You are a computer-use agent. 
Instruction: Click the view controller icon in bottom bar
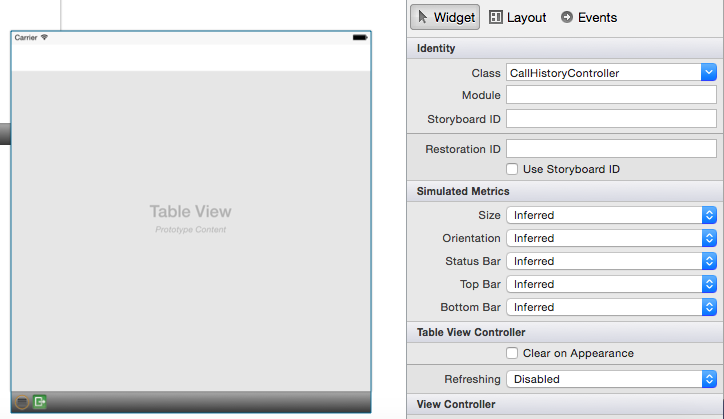22,402
